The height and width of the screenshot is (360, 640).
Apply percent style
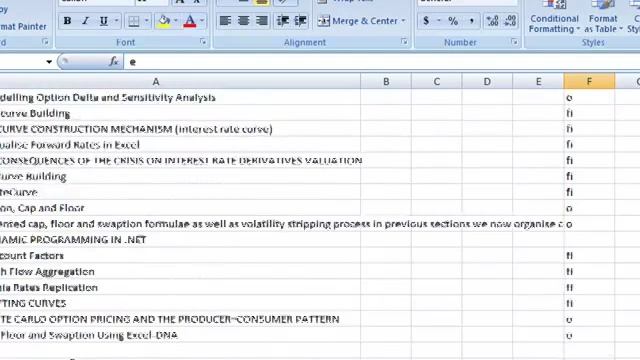pyautogui.click(x=453, y=21)
